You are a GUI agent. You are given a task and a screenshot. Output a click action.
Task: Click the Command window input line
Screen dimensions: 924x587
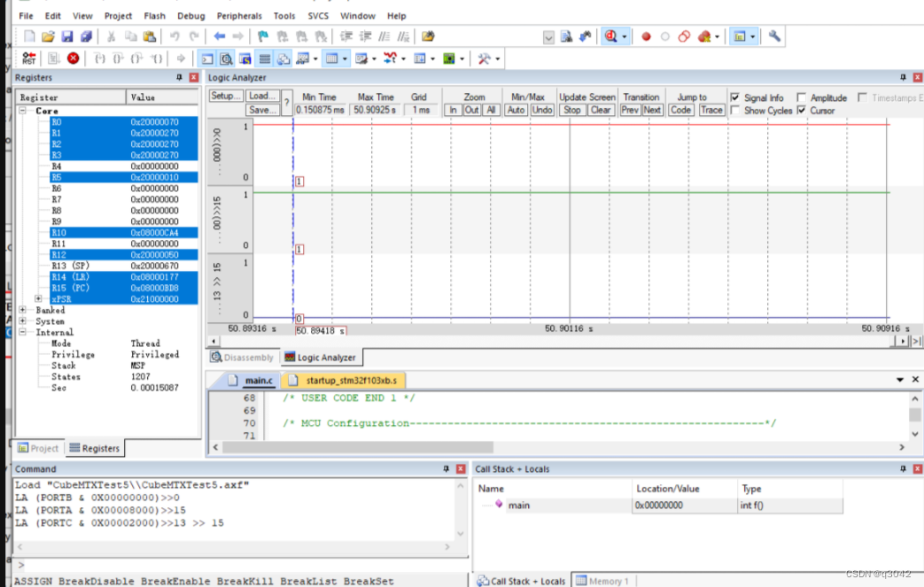pyautogui.click(x=242, y=565)
